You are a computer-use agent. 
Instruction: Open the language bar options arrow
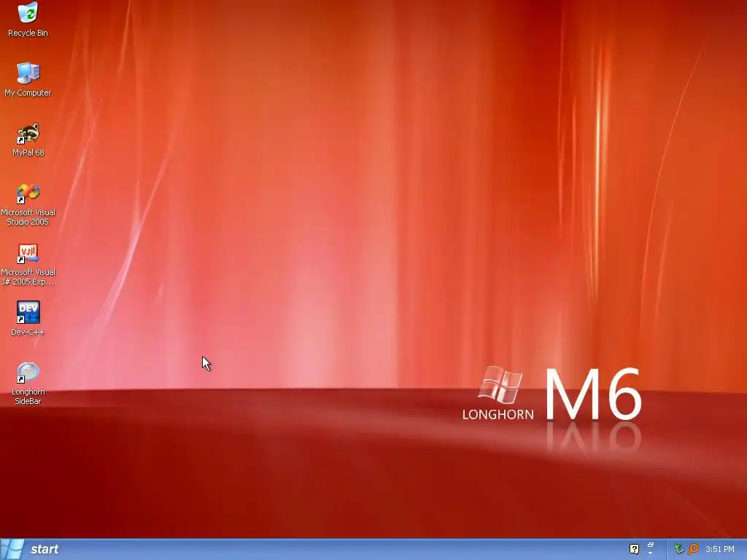click(650, 553)
